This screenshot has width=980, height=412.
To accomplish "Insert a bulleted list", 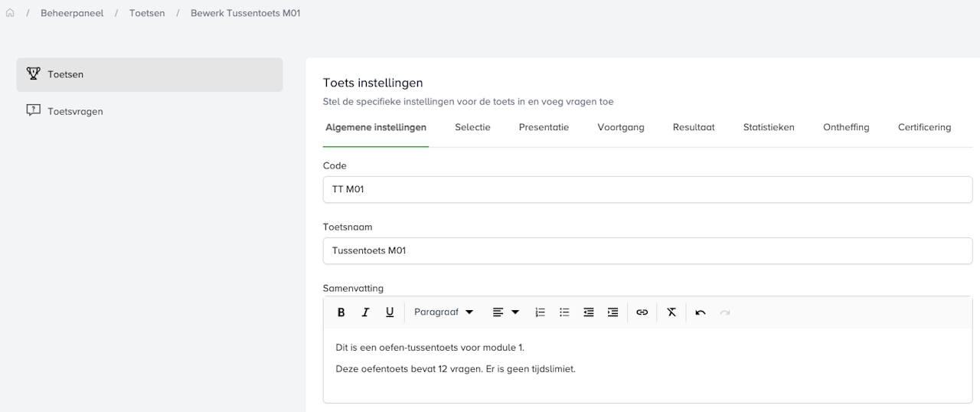I will [x=564, y=312].
